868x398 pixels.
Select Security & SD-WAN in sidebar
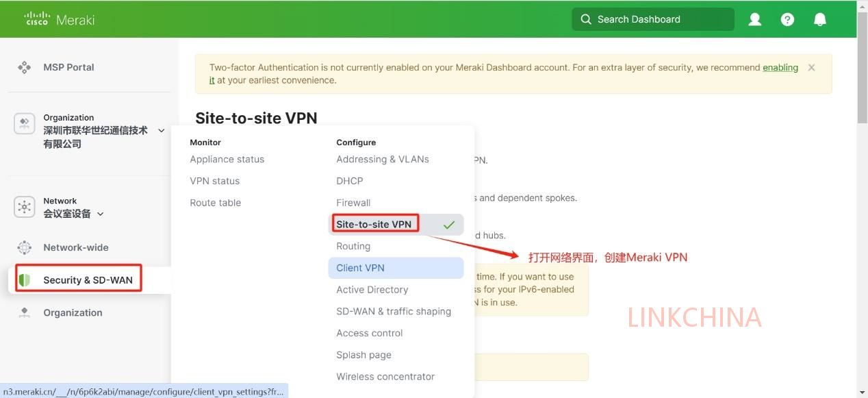click(88, 279)
